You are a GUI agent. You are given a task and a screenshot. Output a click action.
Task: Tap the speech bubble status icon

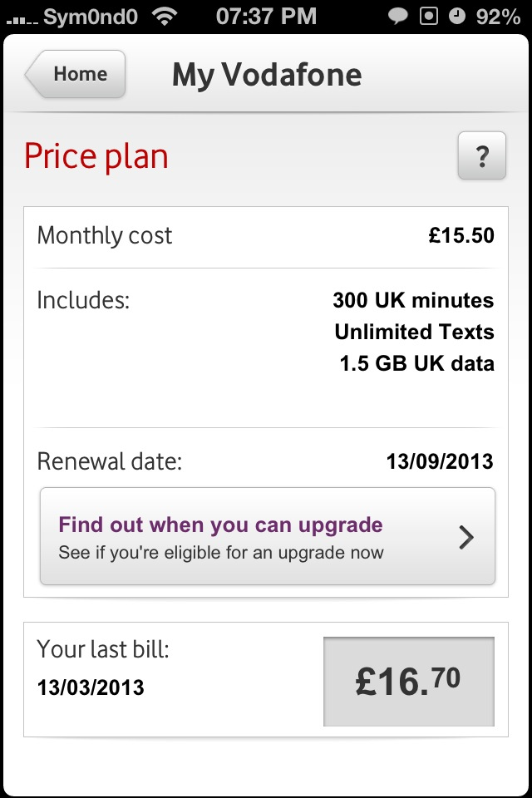pyautogui.click(x=398, y=17)
